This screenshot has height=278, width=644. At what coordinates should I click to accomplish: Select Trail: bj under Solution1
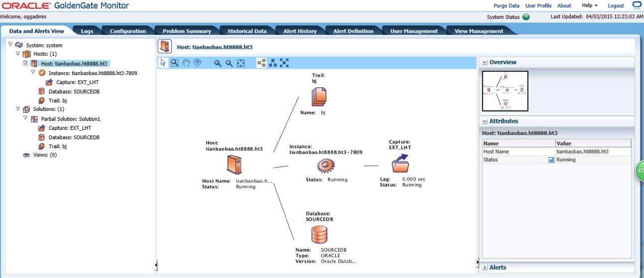(x=58, y=146)
